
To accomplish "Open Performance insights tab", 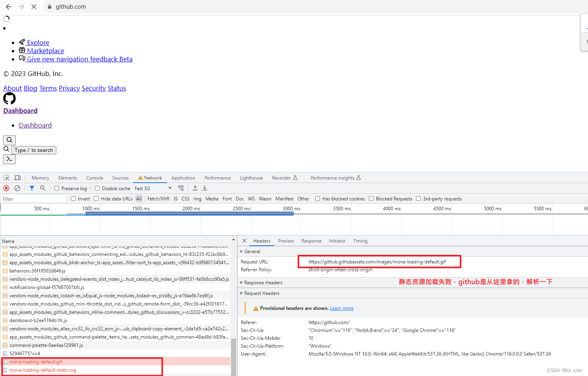I will 336,178.
